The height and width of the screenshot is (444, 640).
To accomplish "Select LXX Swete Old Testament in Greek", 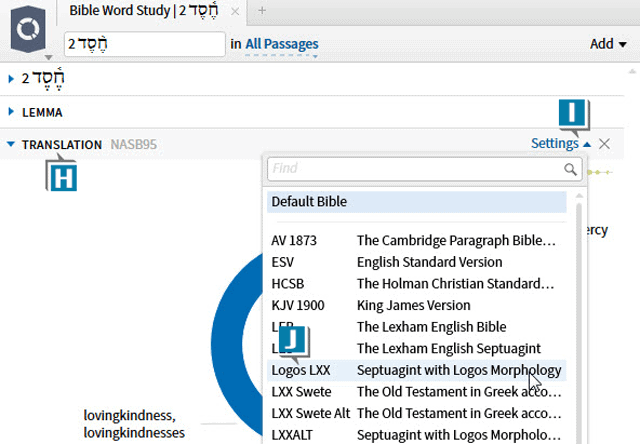I will pos(417,392).
